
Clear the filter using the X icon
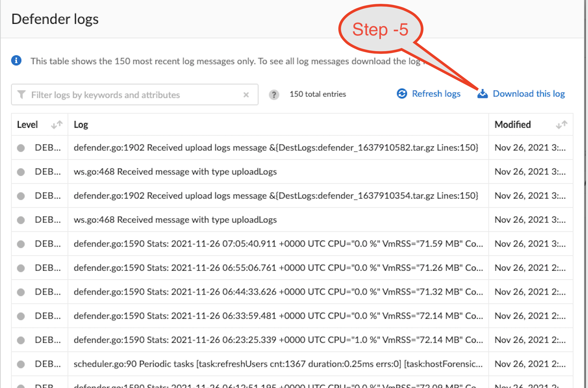[246, 95]
